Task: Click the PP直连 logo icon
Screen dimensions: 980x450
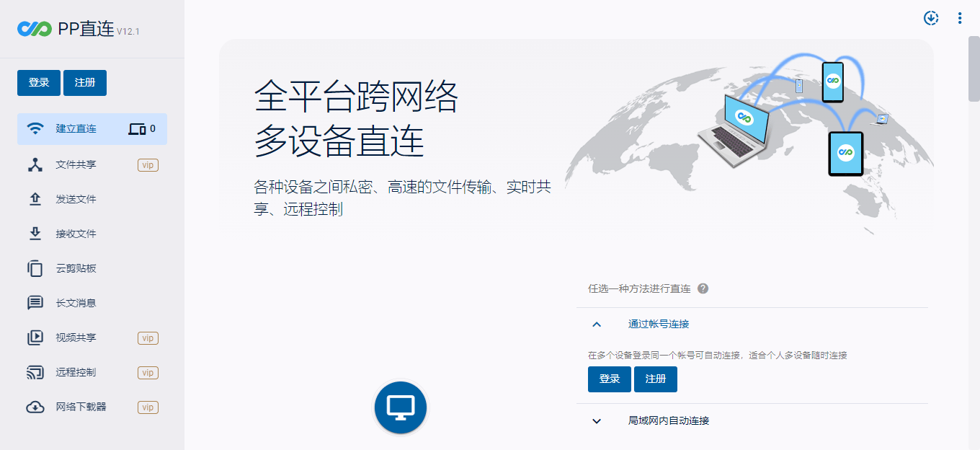Action: (35, 29)
